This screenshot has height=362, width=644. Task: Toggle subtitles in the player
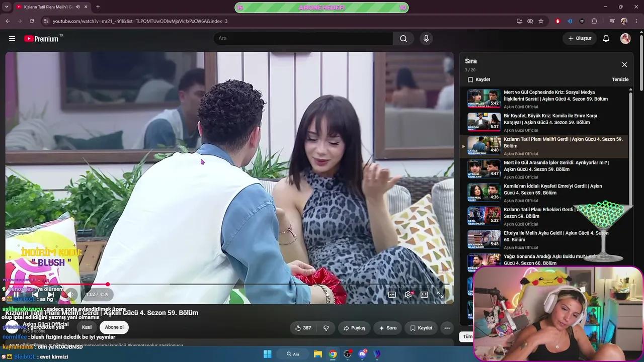(x=392, y=295)
